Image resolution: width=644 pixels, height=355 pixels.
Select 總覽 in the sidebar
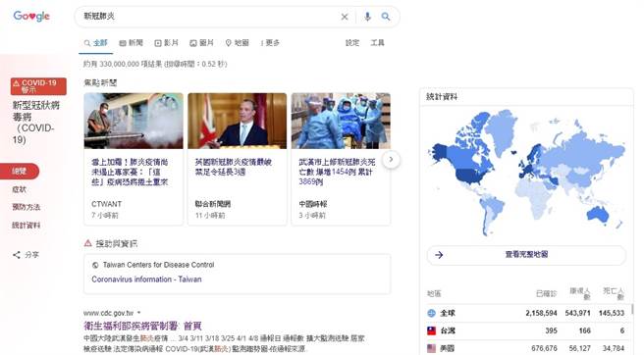(20, 172)
